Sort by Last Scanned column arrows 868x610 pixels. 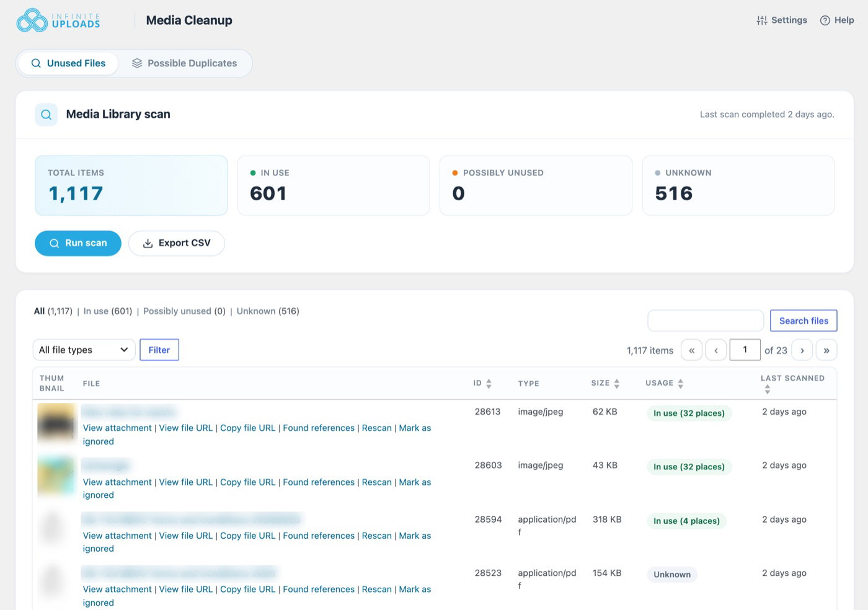768,389
